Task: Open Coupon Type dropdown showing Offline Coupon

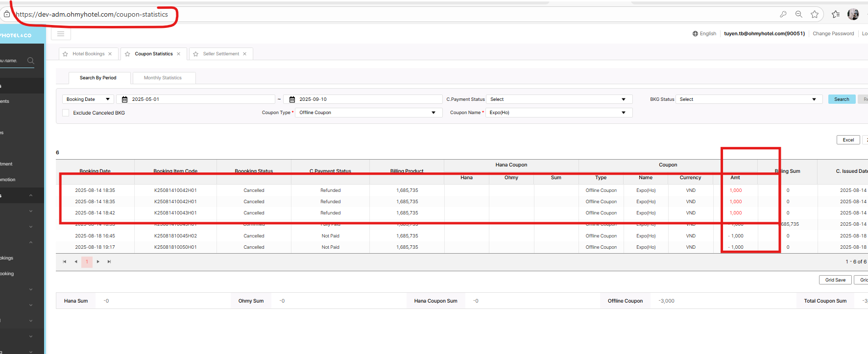Action: pos(367,113)
